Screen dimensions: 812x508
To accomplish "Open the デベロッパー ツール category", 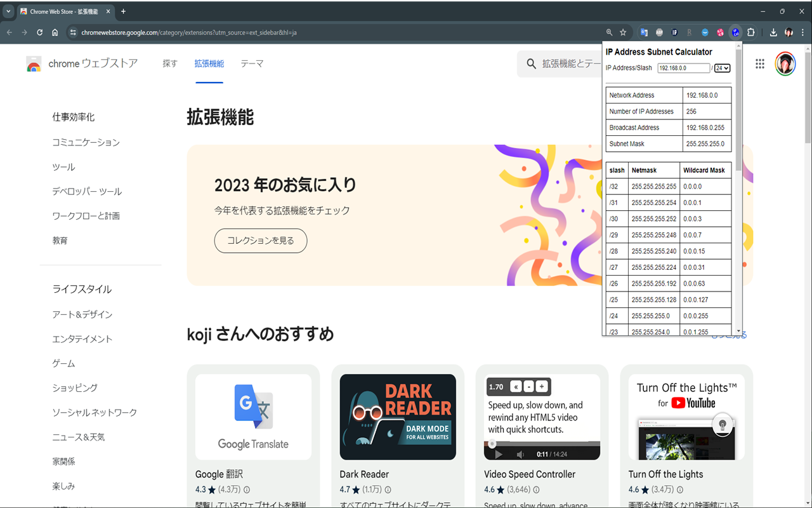I will tap(87, 191).
